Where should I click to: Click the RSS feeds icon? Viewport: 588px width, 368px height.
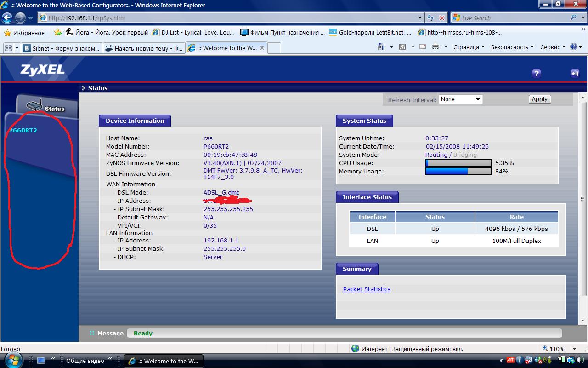coord(402,47)
